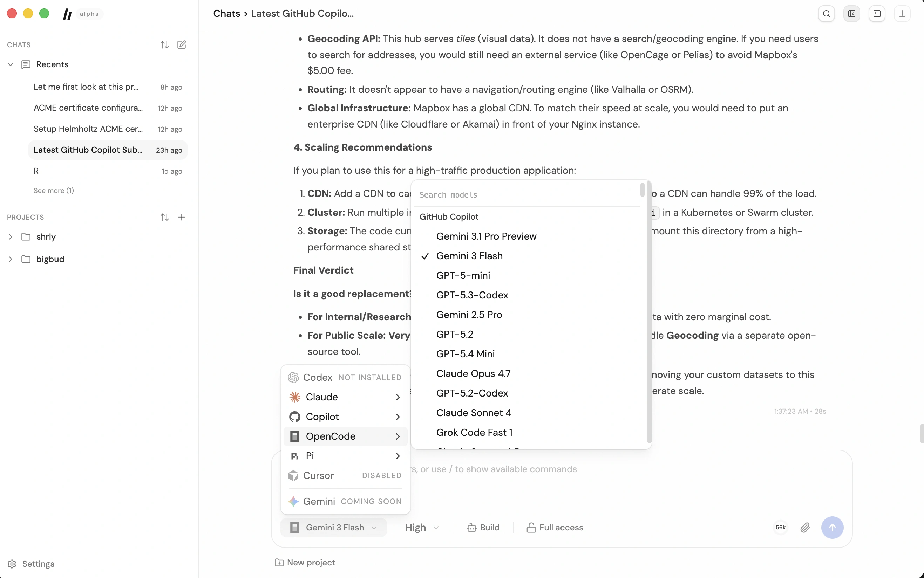Click the search icon in top toolbar
This screenshot has height=578, width=924.
[x=826, y=14]
